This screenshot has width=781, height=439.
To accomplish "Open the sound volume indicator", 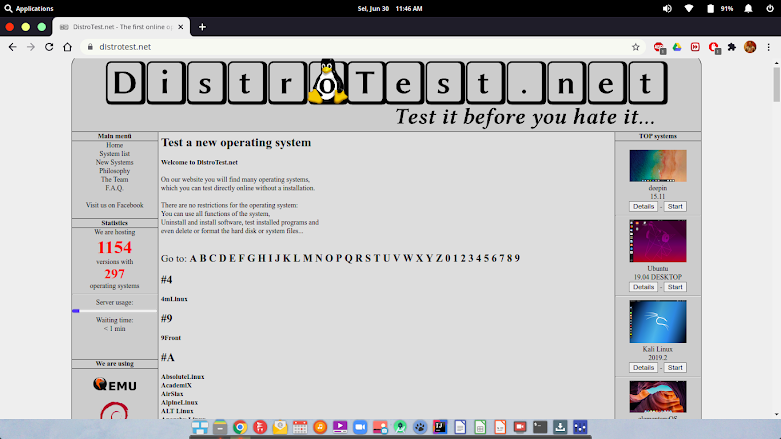I will pyautogui.click(x=667, y=8).
